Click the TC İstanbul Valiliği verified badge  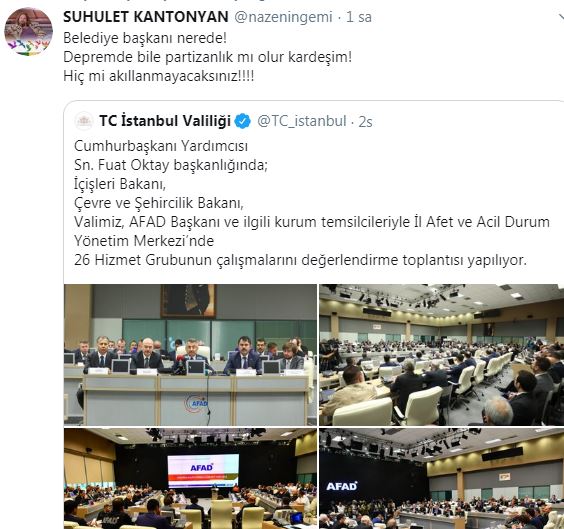coord(242,121)
